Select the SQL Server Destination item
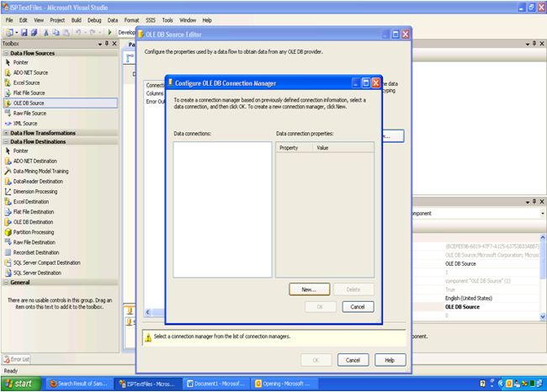 pos(37,273)
